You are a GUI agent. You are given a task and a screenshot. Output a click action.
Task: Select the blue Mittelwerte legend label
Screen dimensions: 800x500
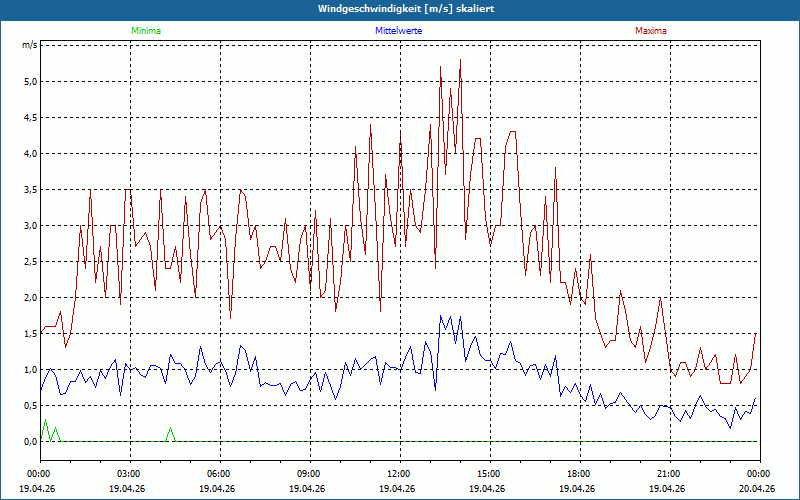pos(398,31)
